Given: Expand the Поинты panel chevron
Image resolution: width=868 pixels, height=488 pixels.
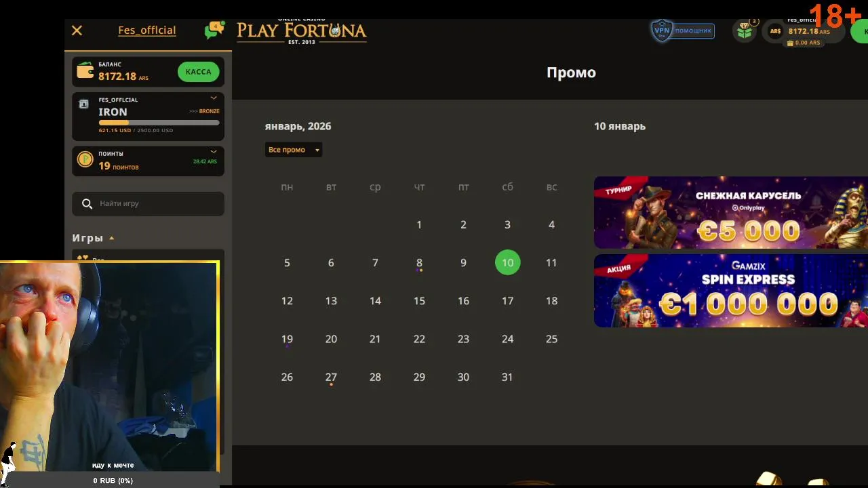Looking at the screenshot, I should click(x=214, y=152).
